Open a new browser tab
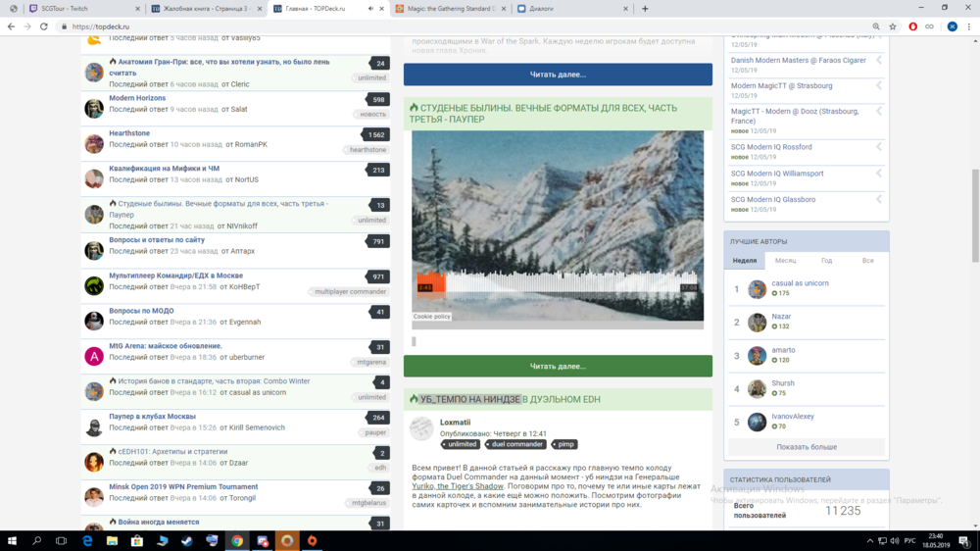Screen dimensions: 980x551 pos(644,9)
